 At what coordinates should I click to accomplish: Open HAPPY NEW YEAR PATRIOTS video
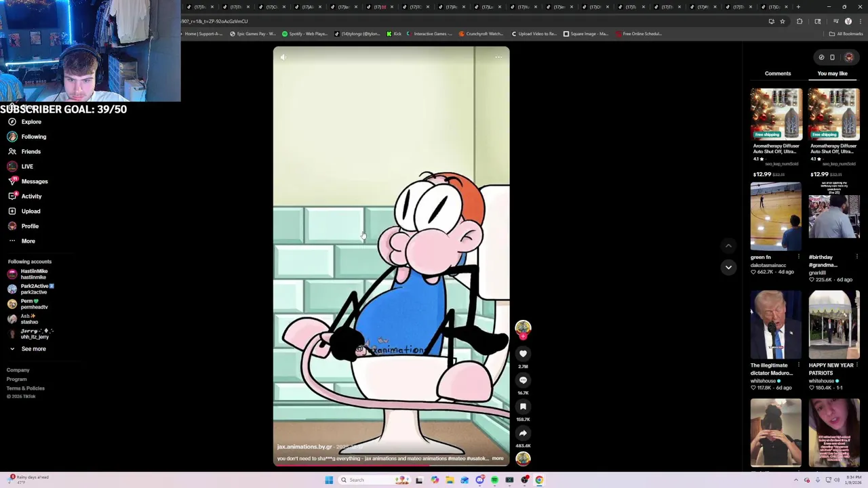click(833, 325)
